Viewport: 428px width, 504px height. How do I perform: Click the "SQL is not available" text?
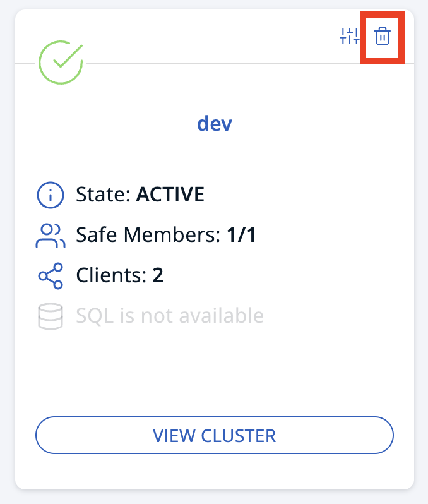pyautogui.click(x=169, y=315)
